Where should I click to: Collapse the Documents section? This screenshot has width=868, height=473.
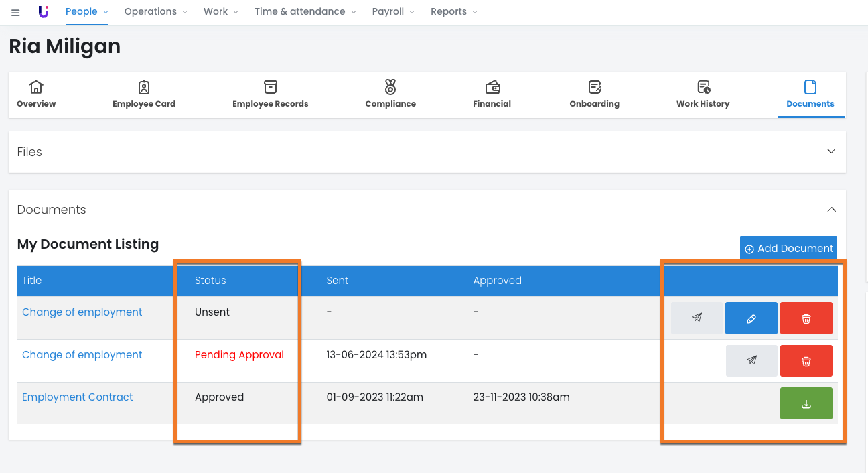pyautogui.click(x=830, y=210)
